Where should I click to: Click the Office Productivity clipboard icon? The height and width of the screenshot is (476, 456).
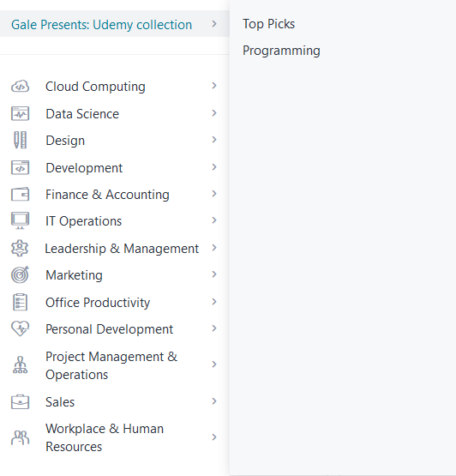pyautogui.click(x=20, y=302)
